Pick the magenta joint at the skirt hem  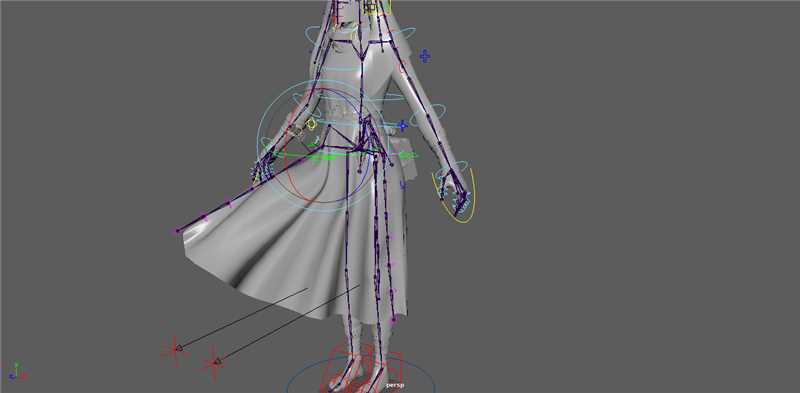(x=393, y=320)
